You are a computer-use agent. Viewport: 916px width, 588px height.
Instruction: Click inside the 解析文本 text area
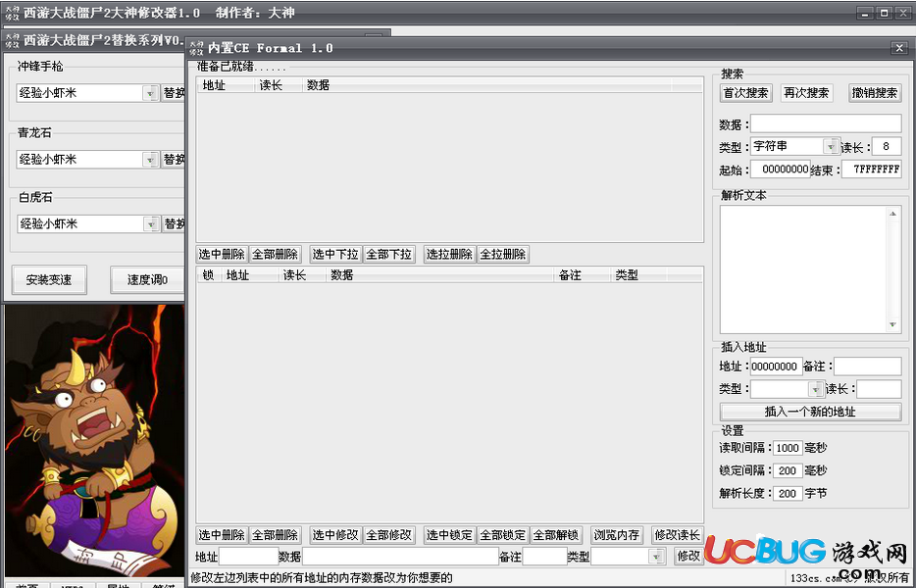(x=804, y=269)
